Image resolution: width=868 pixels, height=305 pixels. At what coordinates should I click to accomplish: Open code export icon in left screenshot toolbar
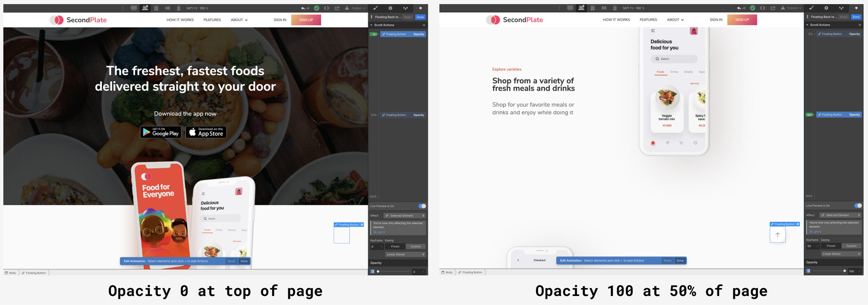[x=327, y=8]
